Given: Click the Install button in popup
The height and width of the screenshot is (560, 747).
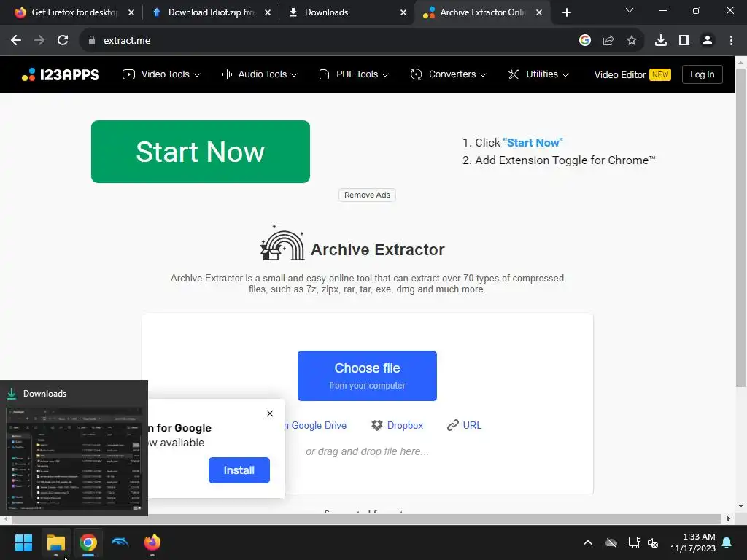Looking at the screenshot, I should [239, 470].
